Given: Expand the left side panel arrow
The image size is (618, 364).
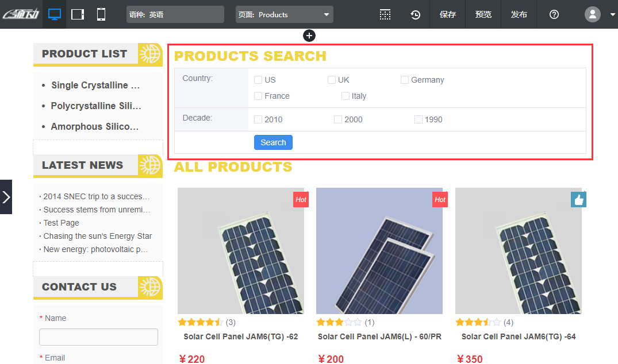Looking at the screenshot, I should [6, 197].
